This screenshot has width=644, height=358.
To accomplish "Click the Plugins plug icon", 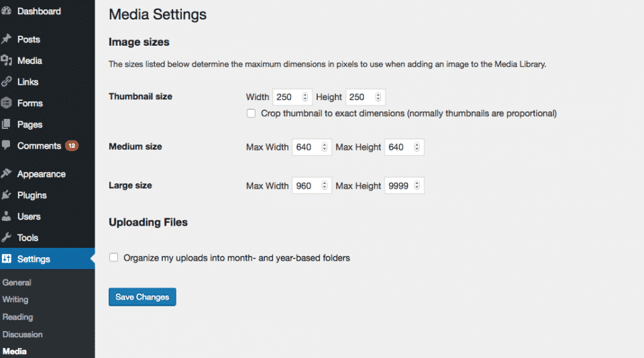I will 6,195.
